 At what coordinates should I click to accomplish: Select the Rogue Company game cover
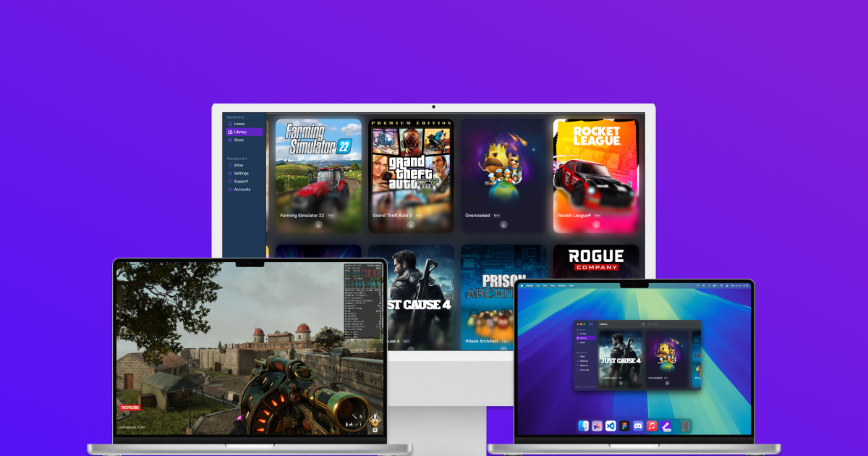[x=595, y=262]
